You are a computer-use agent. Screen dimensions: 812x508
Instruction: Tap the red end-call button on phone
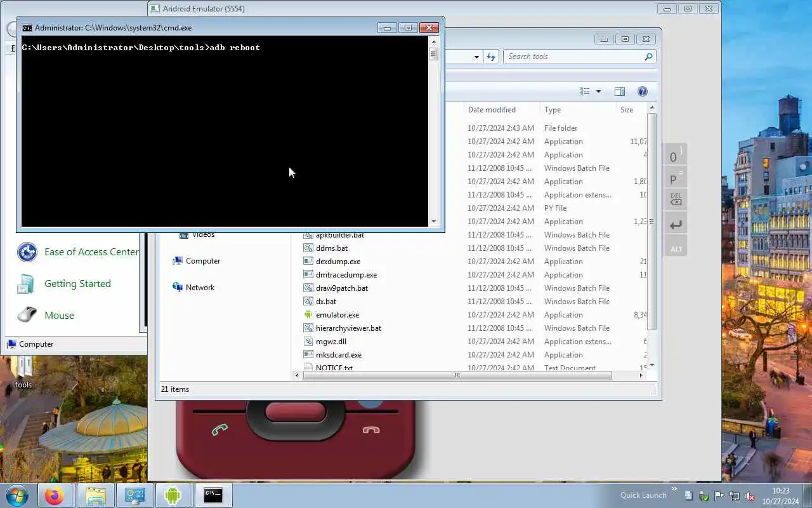[x=371, y=430]
